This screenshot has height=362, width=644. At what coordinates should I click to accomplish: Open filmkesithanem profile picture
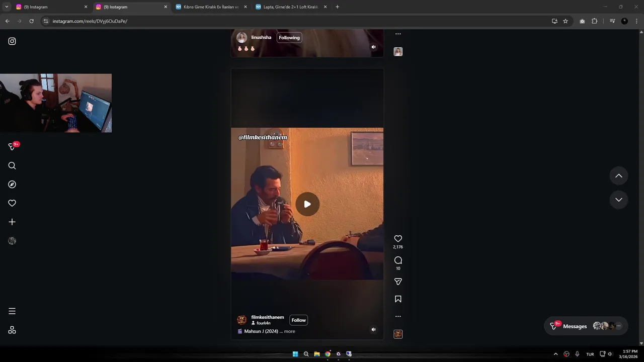[x=242, y=320]
